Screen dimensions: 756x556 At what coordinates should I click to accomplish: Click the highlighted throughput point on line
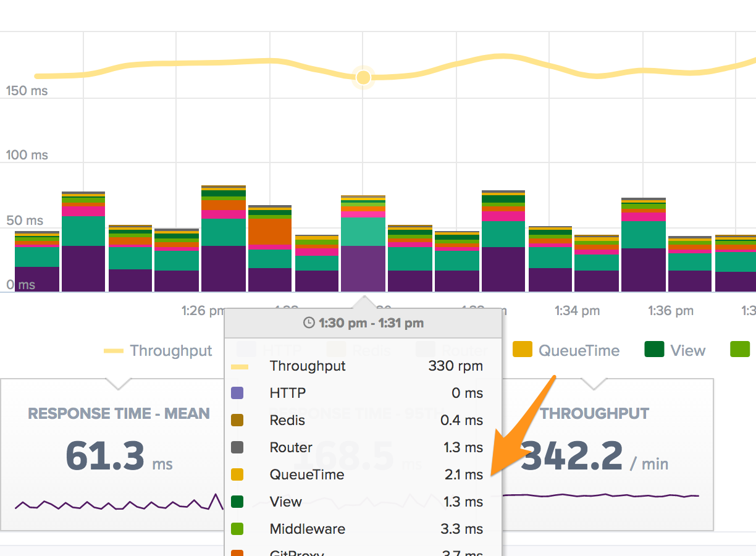(363, 77)
